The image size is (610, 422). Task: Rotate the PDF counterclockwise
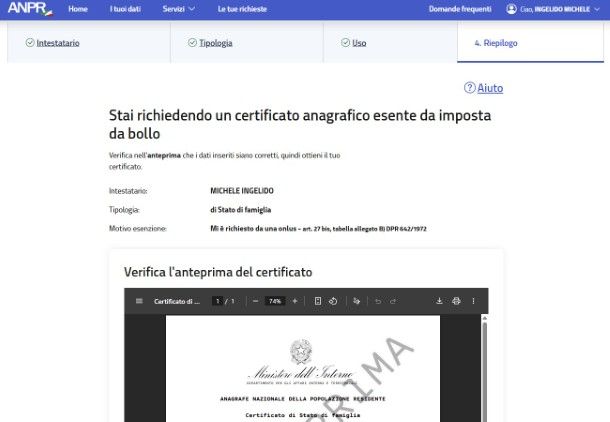coord(333,301)
